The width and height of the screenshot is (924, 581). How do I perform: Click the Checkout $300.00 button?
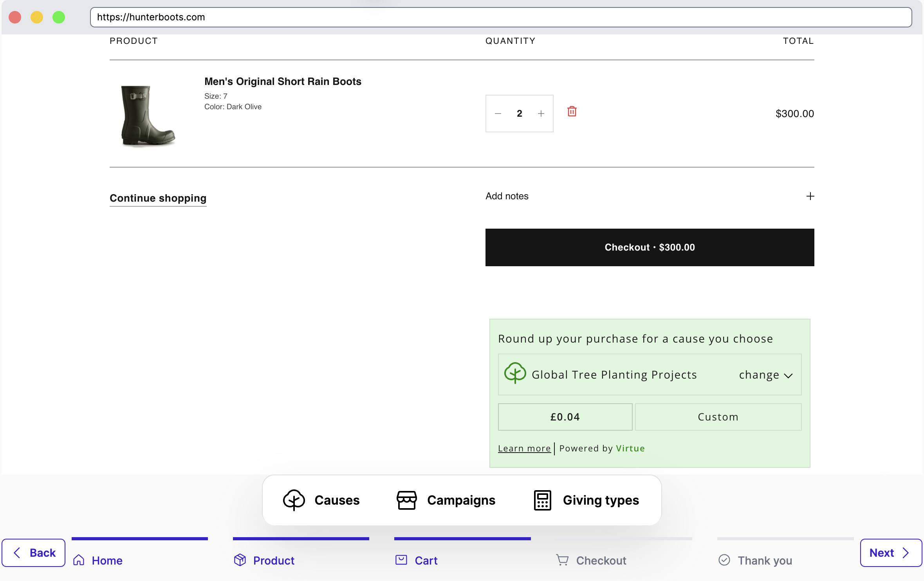point(649,247)
